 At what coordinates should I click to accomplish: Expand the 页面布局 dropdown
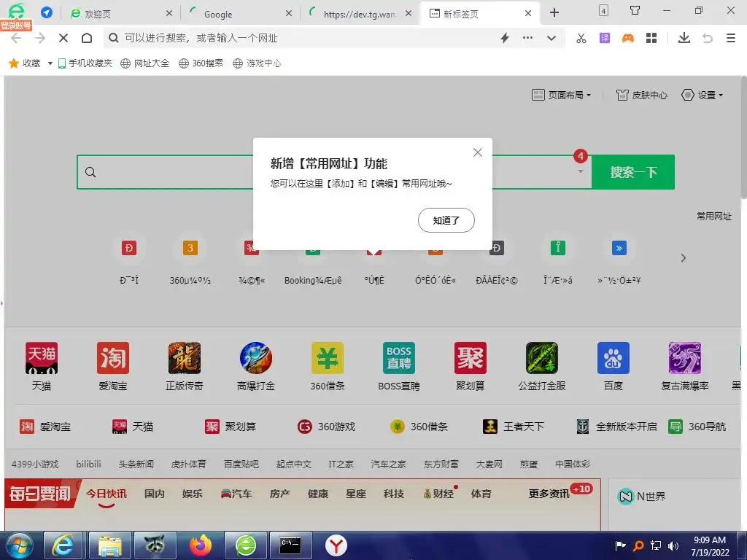[x=561, y=96]
